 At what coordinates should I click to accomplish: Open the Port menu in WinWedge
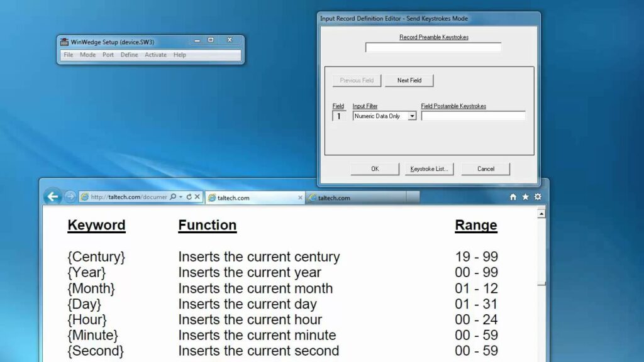pyautogui.click(x=108, y=55)
